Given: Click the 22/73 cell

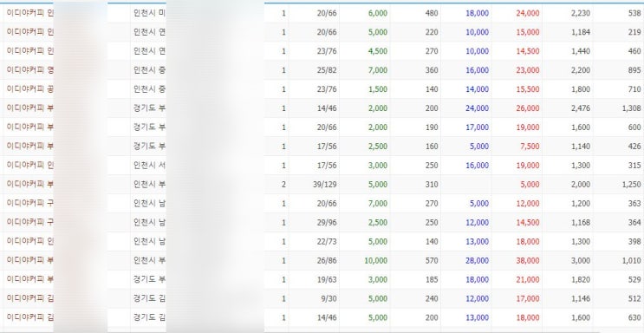Looking at the screenshot, I should (x=327, y=242).
